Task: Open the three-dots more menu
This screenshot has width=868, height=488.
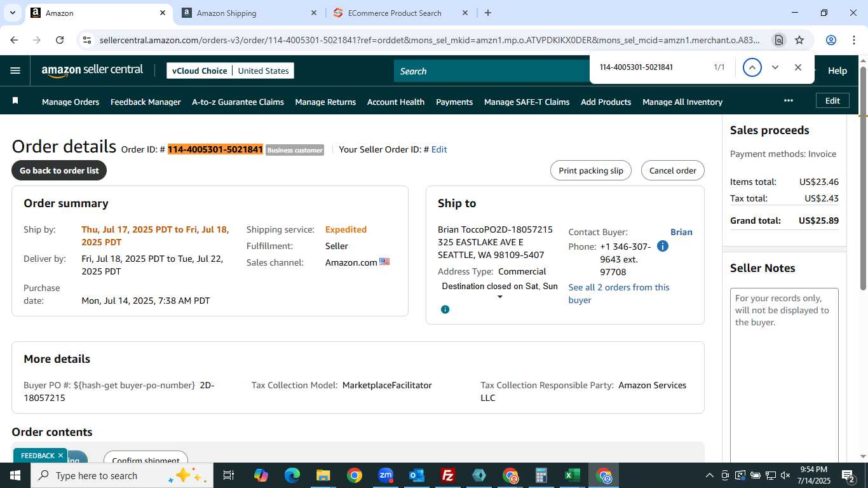Action: [789, 100]
